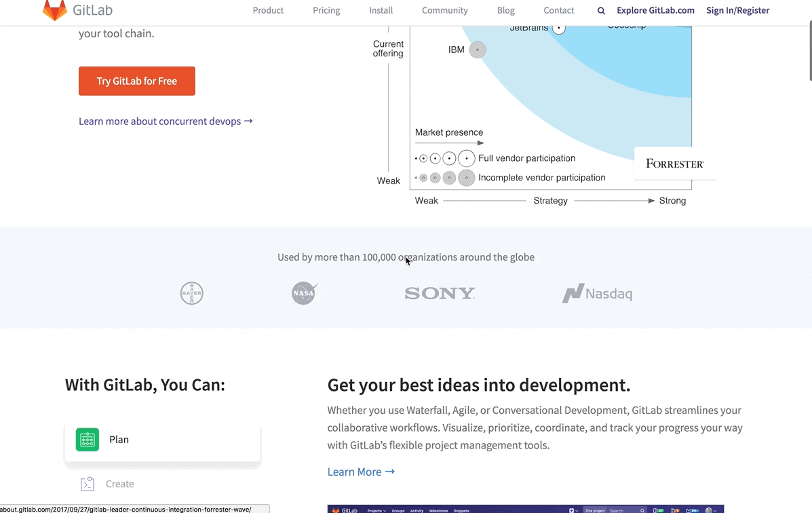This screenshot has width=812, height=513.
Task: Select the green Plan icon
Action: [88, 440]
